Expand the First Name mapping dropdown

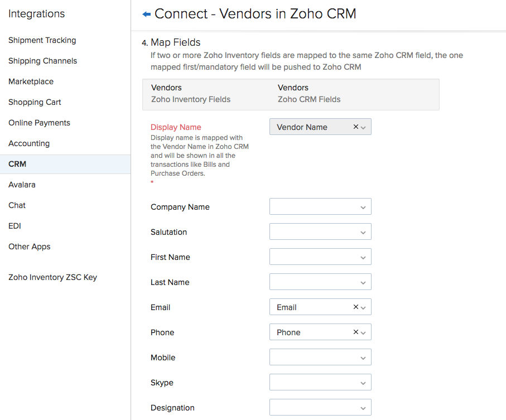point(320,257)
